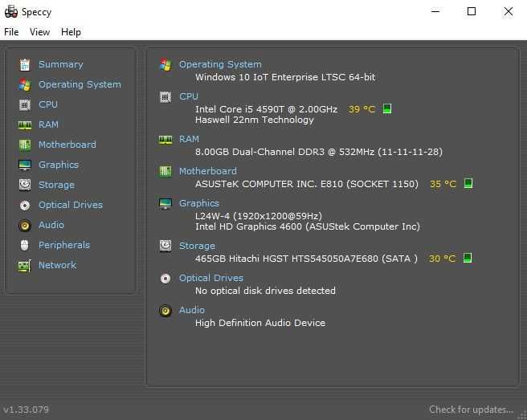The width and height of the screenshot is (527, 420).
Task: Click 'Intel Core i5 4590T @ 2.00GHz' text
Action: tap(266, 109)
